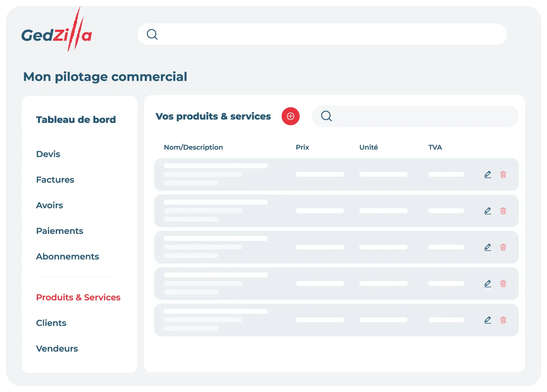Delete the second product row
The height and width of the screenshot is (392, 547).
coord(503,211)
